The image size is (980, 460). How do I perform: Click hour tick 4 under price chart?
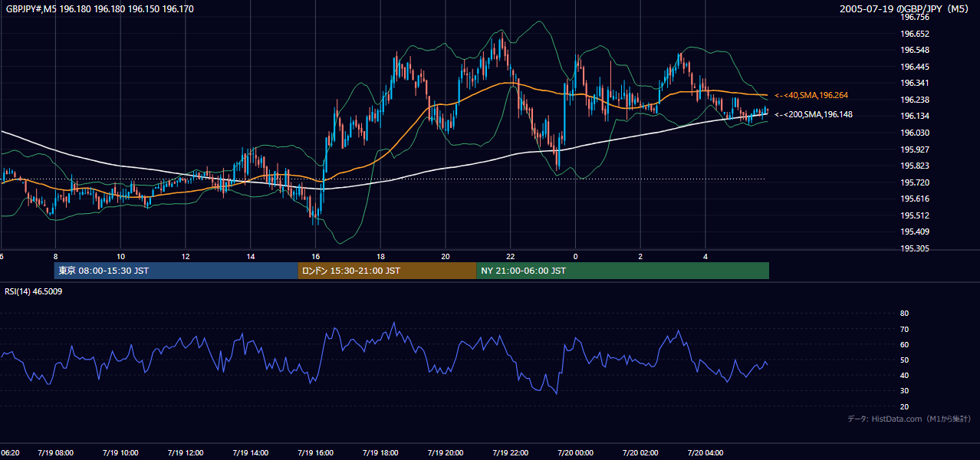tap(705, 256)
